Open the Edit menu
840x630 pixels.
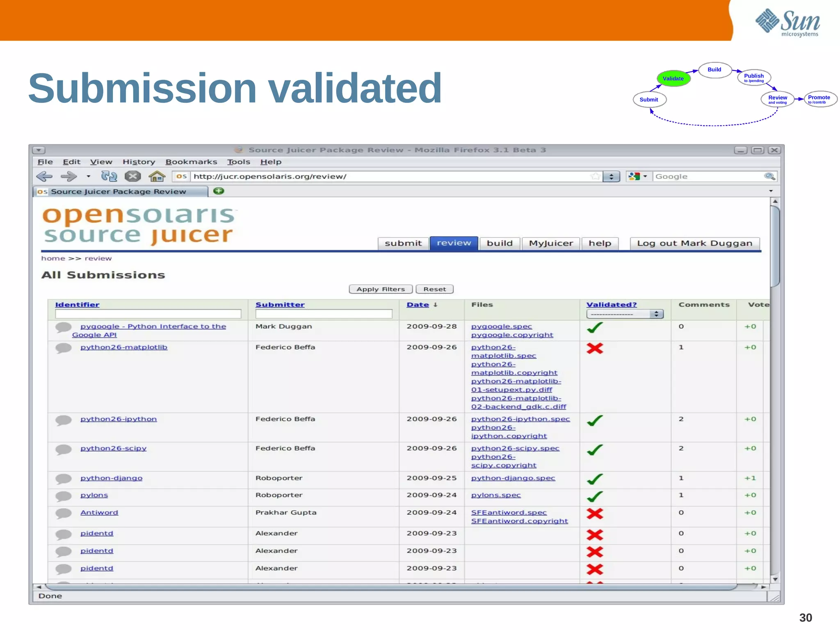tap(71, 162)
